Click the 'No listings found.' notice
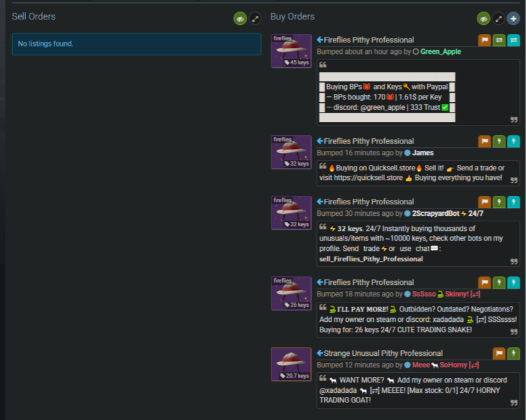The height and width of the screenshot is (420, 526). tap(136, 44)
